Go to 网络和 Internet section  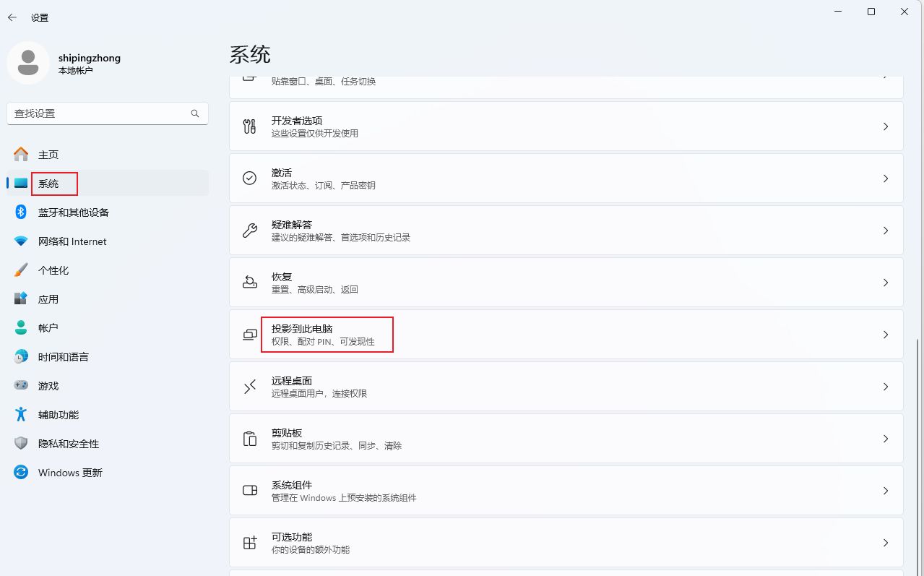72,241
